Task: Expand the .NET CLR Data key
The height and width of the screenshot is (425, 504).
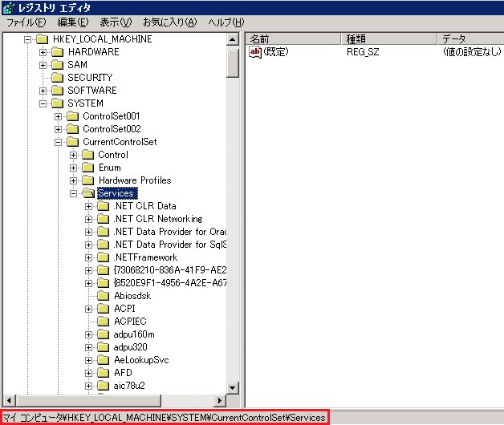Action: click(89, 207)
